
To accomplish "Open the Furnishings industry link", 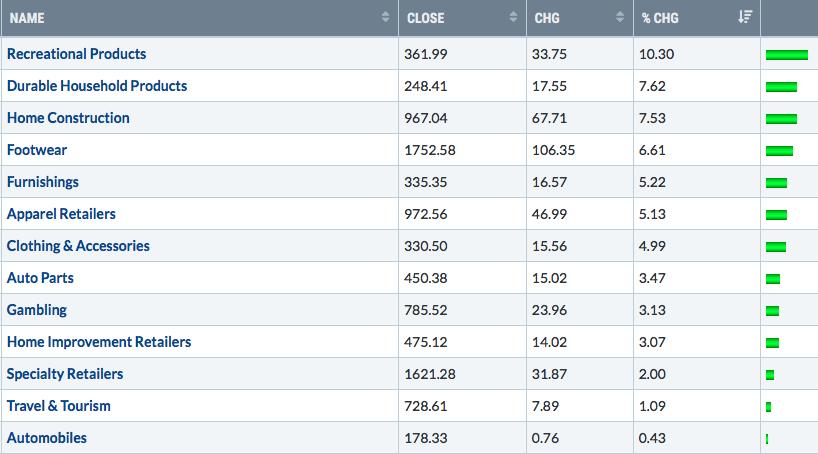I will [x=42, y=182].
